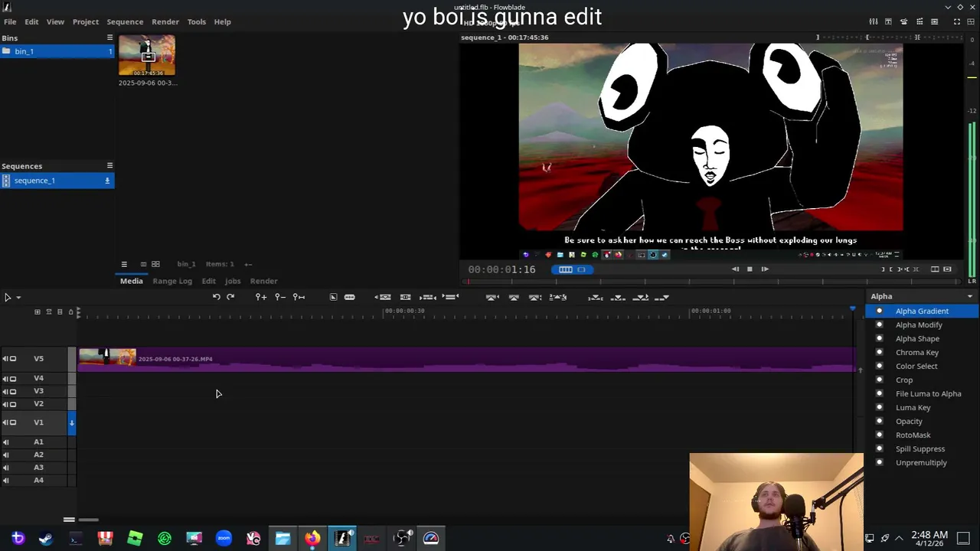
Task: Mute audio track A1
Action: tap(5, 442)
